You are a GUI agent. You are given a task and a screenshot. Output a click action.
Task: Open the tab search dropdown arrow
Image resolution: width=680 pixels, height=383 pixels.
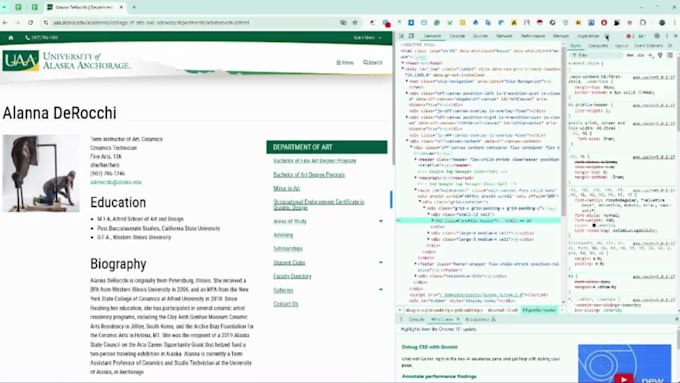click(4, 7)
